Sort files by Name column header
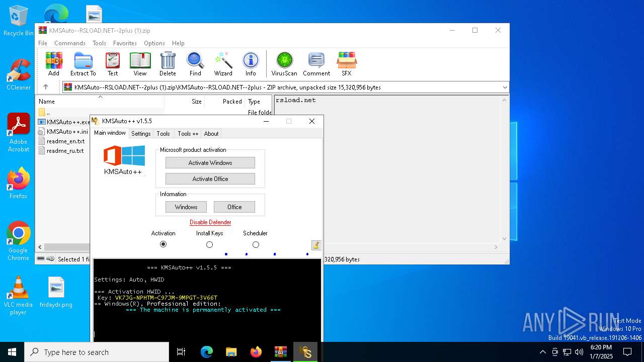 [100, 102]
